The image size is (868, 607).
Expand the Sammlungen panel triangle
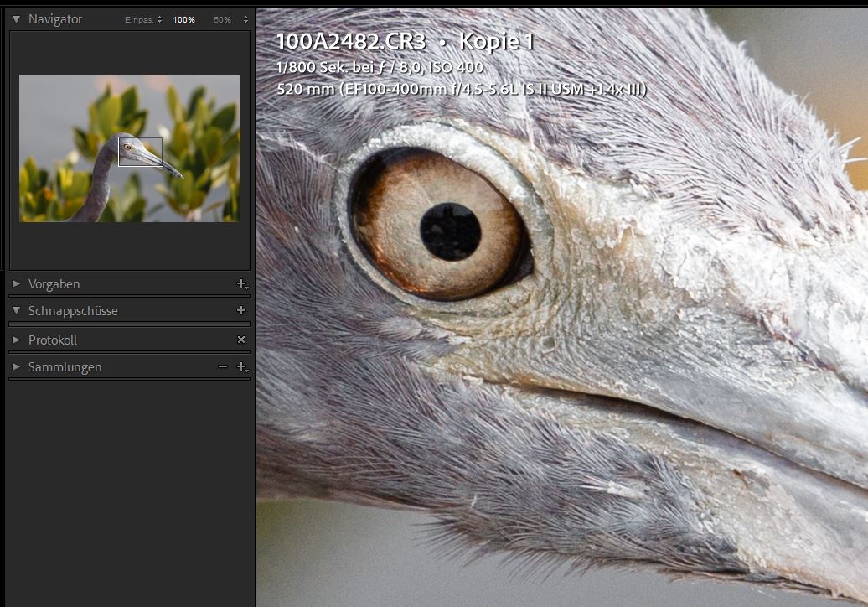coord(16,366)
